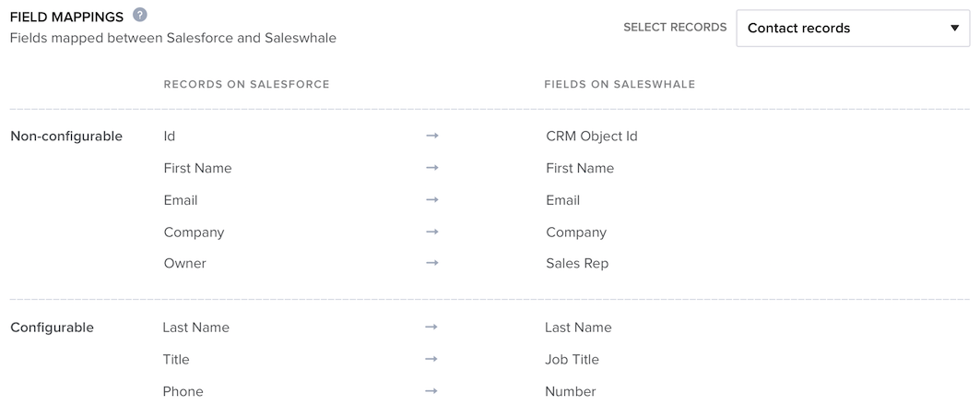Click the Job Title Saleswhale field
The width and height of the screenshot is (980, 417).
click(x=572, y=360)
